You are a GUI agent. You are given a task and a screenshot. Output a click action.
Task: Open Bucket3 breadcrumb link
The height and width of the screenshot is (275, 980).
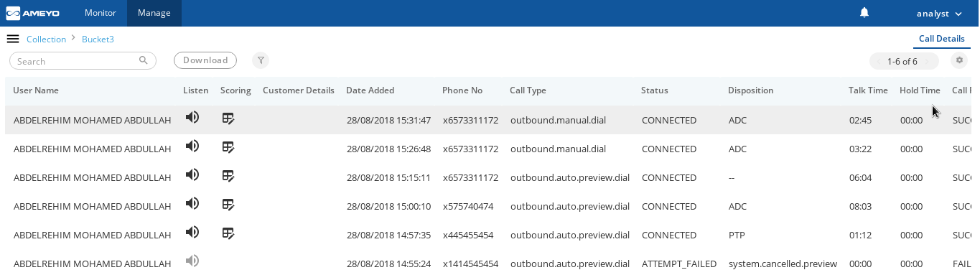[x=98, y=39]
